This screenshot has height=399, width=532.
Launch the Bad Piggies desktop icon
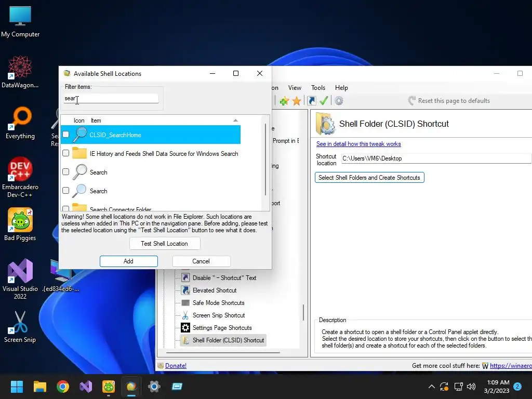coord(20,224)
